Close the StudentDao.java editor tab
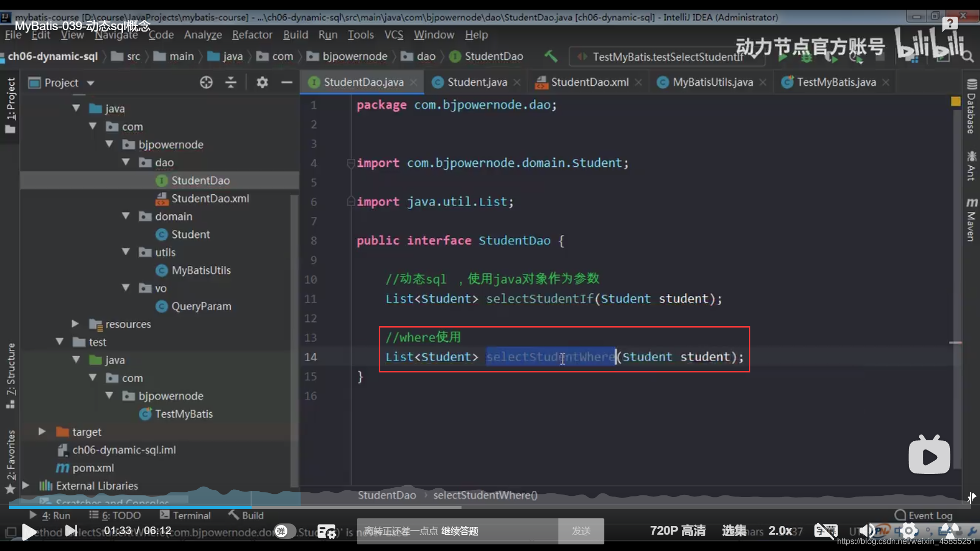This screenshot has width=980, height=551. [x=413, y=82]
